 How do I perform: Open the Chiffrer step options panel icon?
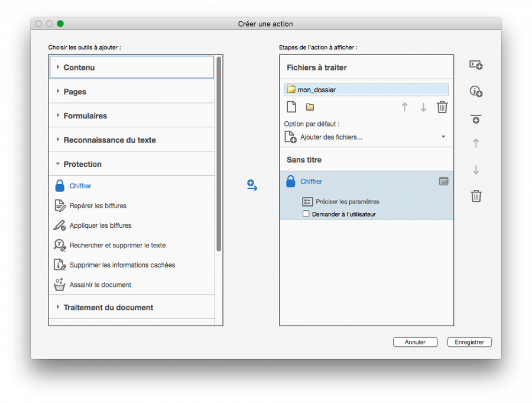(443, 182)
